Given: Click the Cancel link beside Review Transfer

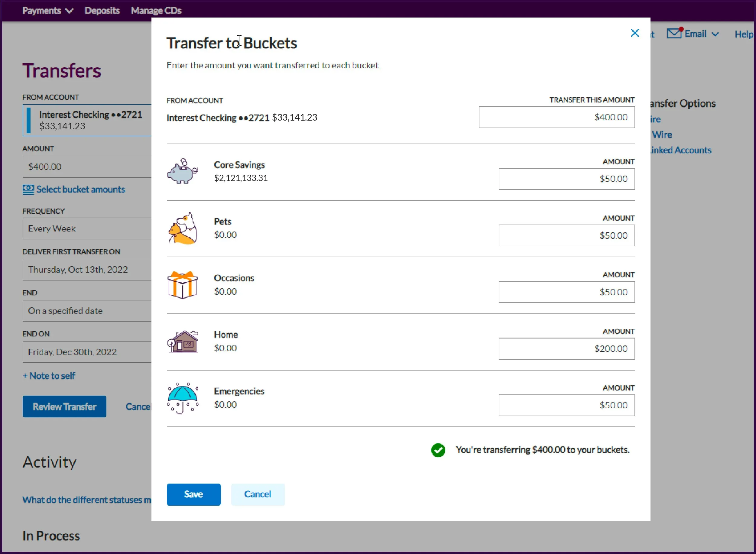Looking at the screenshot, I should coord(138,407).
